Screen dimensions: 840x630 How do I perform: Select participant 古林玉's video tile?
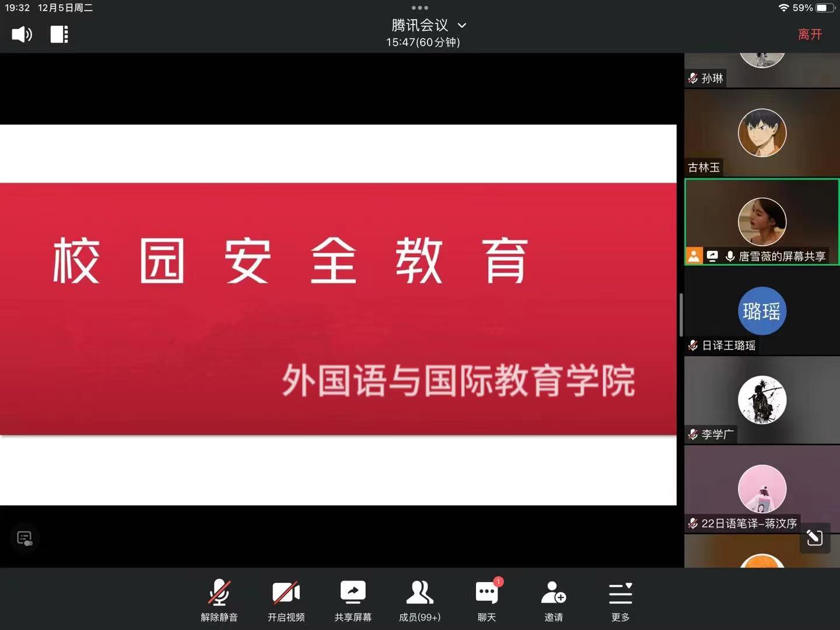[761, 133]
